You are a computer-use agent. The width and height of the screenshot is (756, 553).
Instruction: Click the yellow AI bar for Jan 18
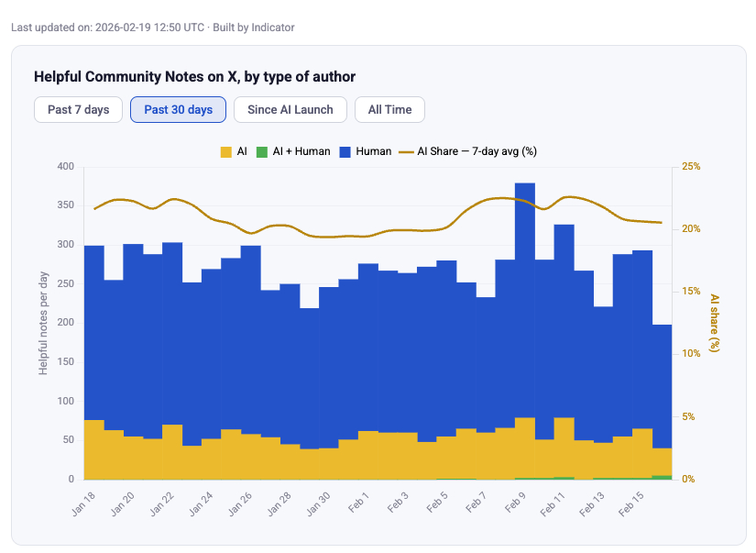(94, 449)
